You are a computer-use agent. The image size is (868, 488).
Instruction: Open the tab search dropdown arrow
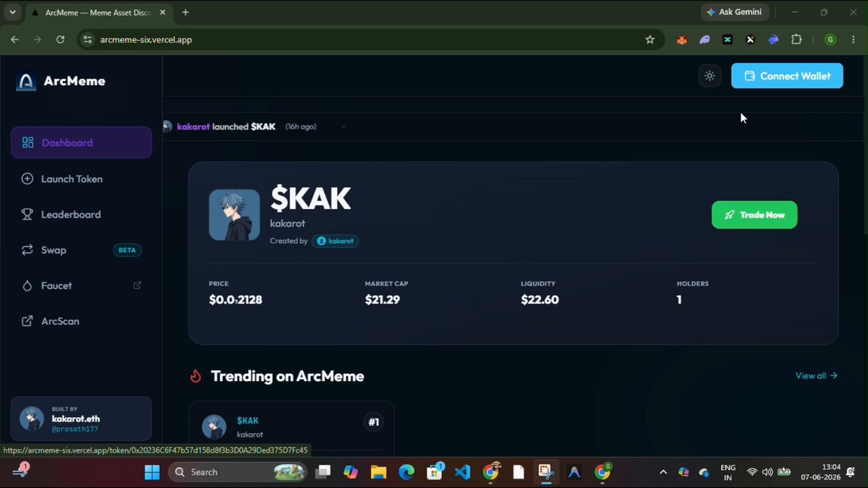coord(12,12)
